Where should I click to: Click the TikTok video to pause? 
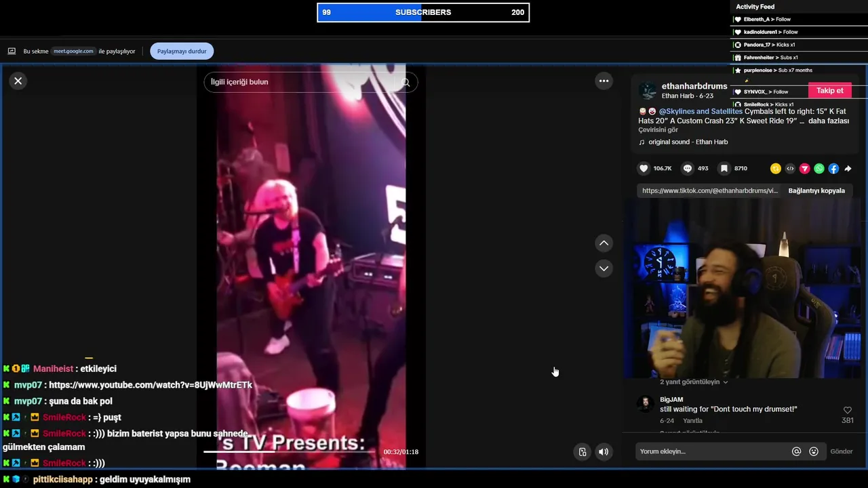pyautogui.click(x=311, y=266)
